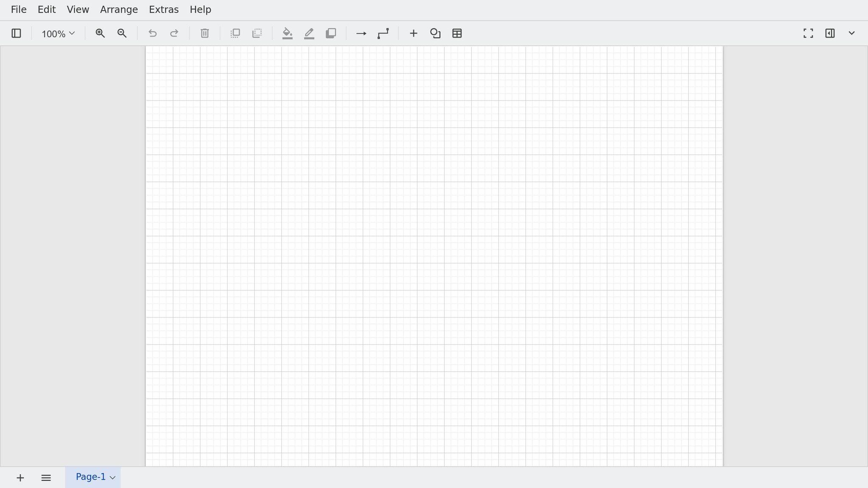Zoom in on the canvas
Viewport: 868px width, 488px height.
pos(100,33)
